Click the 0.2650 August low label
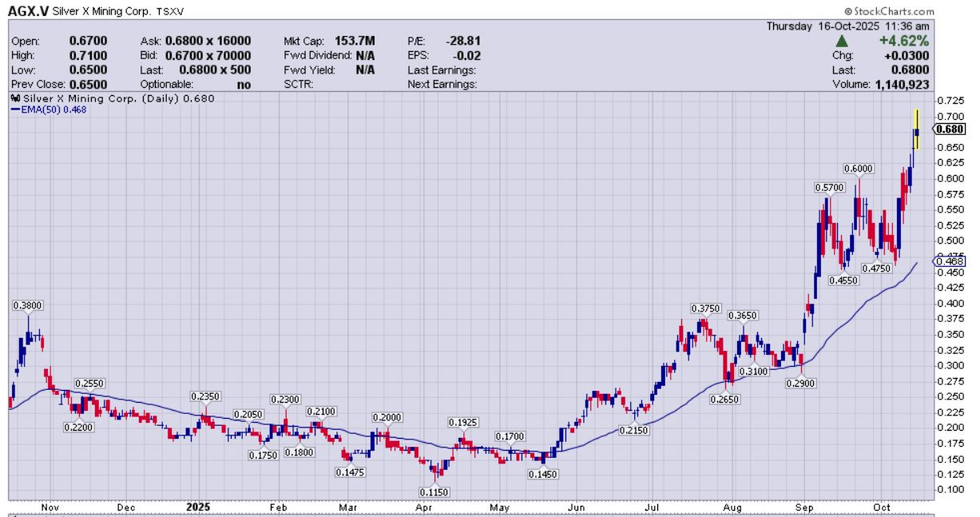This screenshot has height=517, width=980. pyautogui.click(x=726, y=399)
